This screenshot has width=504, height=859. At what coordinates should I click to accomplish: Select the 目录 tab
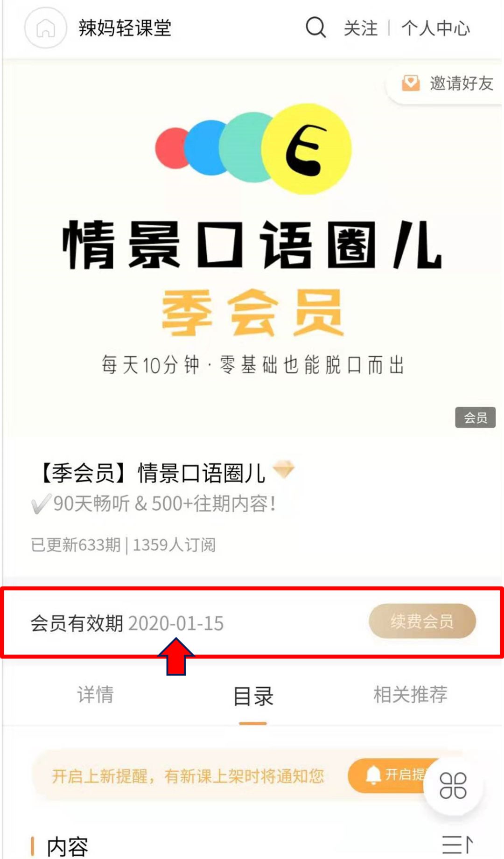[253, 696]
